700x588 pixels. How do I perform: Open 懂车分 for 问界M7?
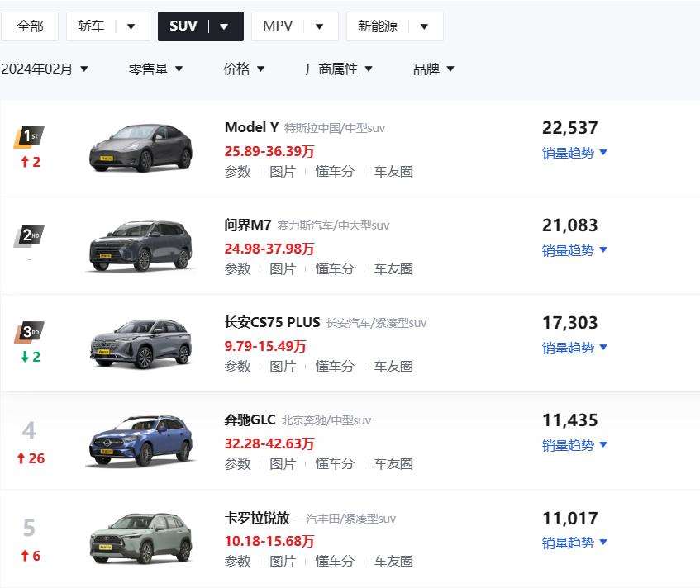point(335,269)
